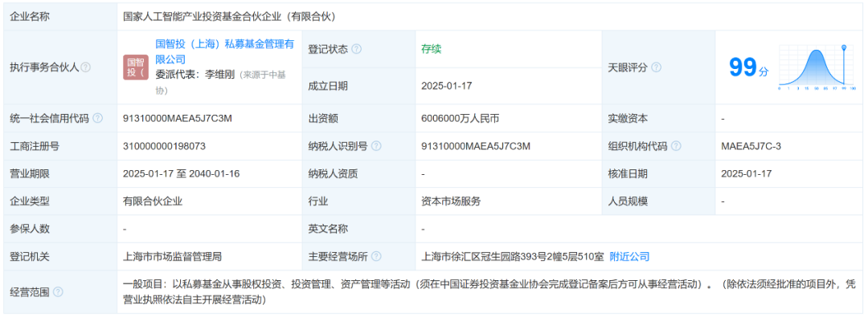Viewport: 868px width, 317px height.
Task: Click 核准日期 value 2025-01-17
Action: pyautogui.click(x=747, y=173)
